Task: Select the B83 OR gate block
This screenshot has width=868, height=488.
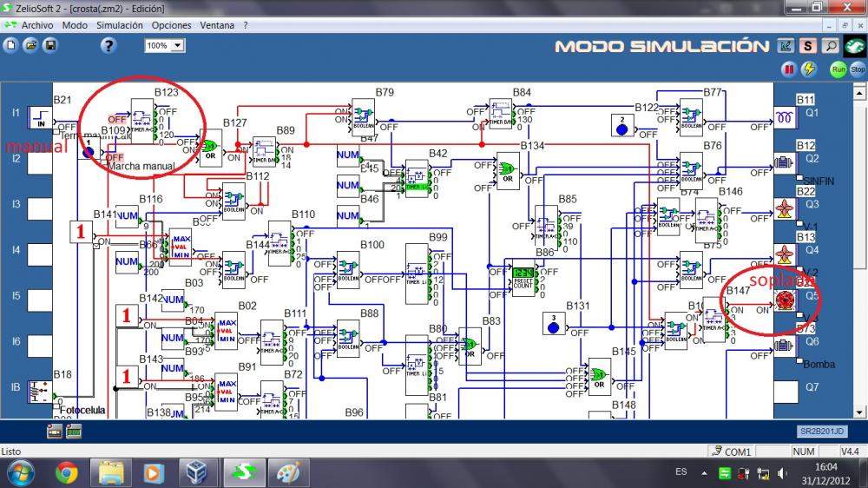Action: [470, 346]
